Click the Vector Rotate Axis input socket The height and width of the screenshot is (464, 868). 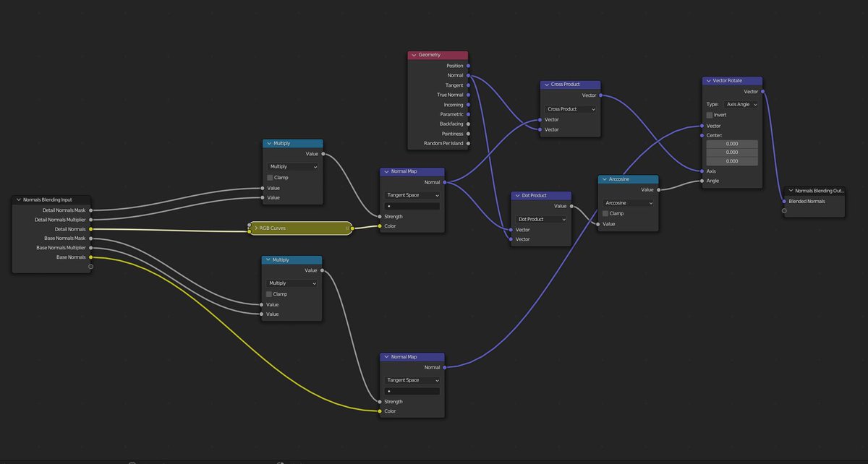702,171
